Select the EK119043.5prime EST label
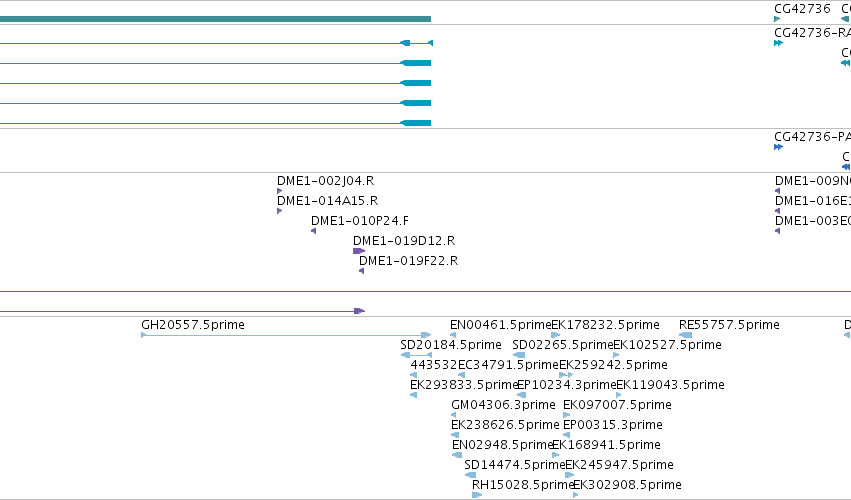 [x=670, y=385]
